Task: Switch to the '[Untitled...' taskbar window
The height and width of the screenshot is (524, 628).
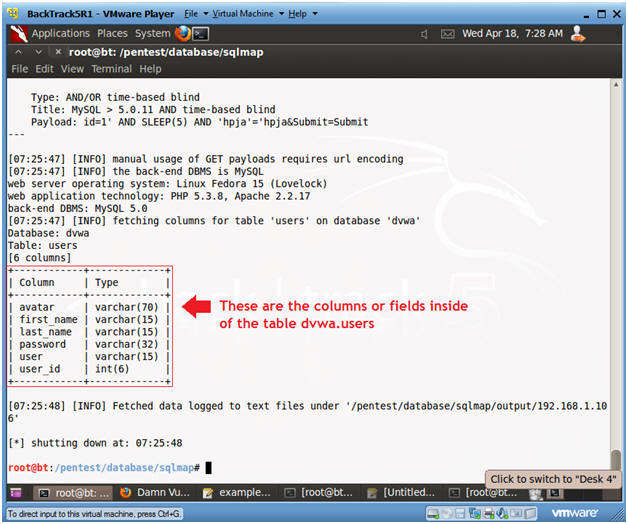Action: click(401, 493)
